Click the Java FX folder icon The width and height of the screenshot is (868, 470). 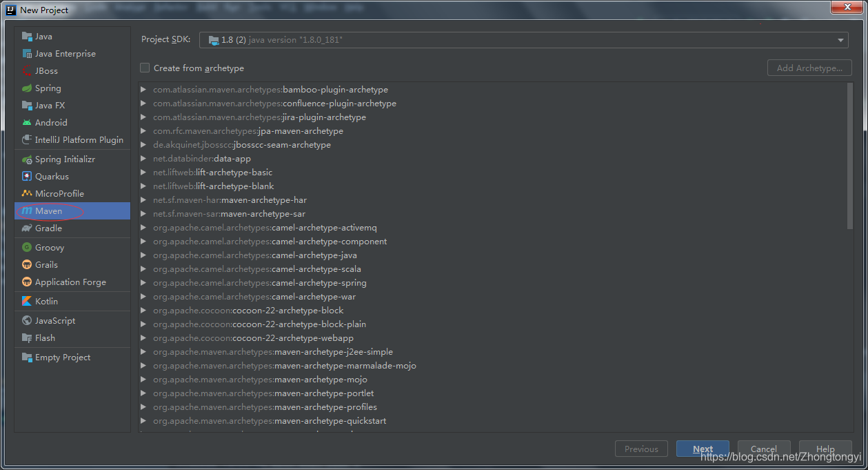pyautogui.click(x=27, y=106)
